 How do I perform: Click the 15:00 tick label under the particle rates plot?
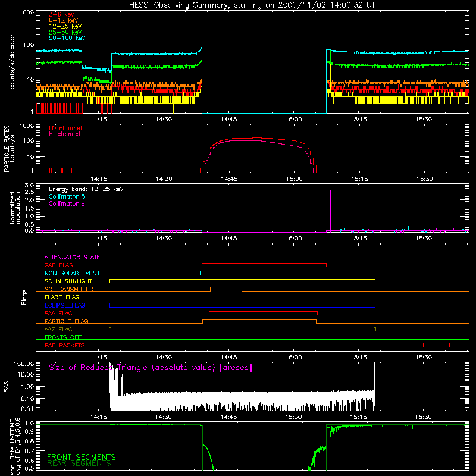pyautogui.click(x=294, y=179)
